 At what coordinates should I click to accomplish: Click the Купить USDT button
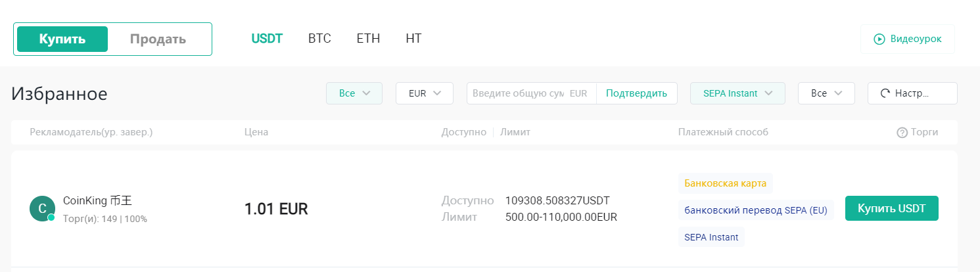click(x=891, y=208)
